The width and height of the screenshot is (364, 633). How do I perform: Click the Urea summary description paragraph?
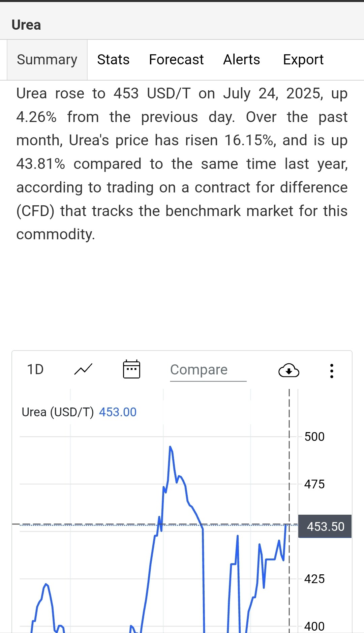pyautogui.click(x=182, y=164)
